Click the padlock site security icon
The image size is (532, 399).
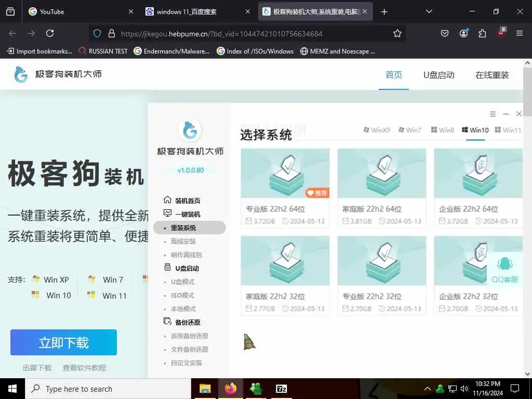click(x=112, y=33)
